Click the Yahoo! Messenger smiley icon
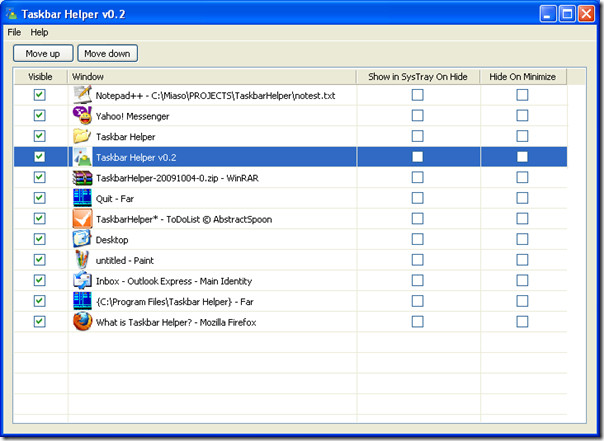604x441 pixels. [x=82, y=116]
